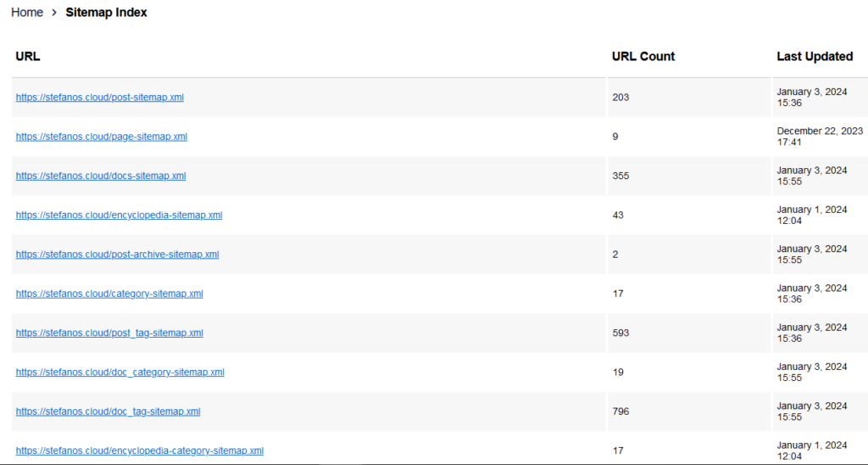The height and width of the screenshot is (465, 868).
Task: Select the URL count value 203
Action: point(620,97)
